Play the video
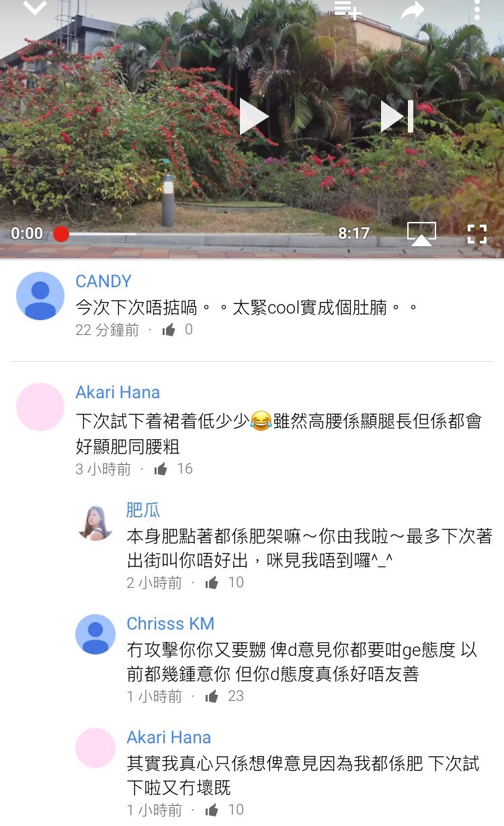 tap(254, 116)
